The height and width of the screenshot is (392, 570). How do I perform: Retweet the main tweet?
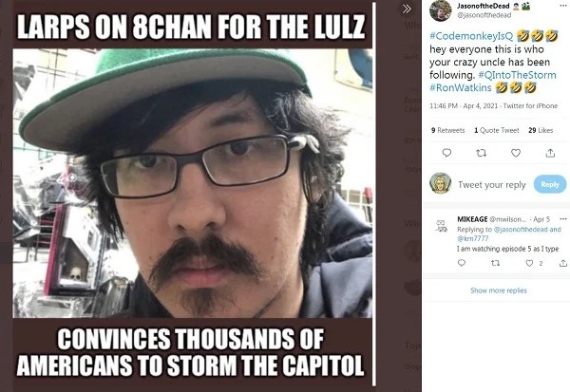[481, 153]
